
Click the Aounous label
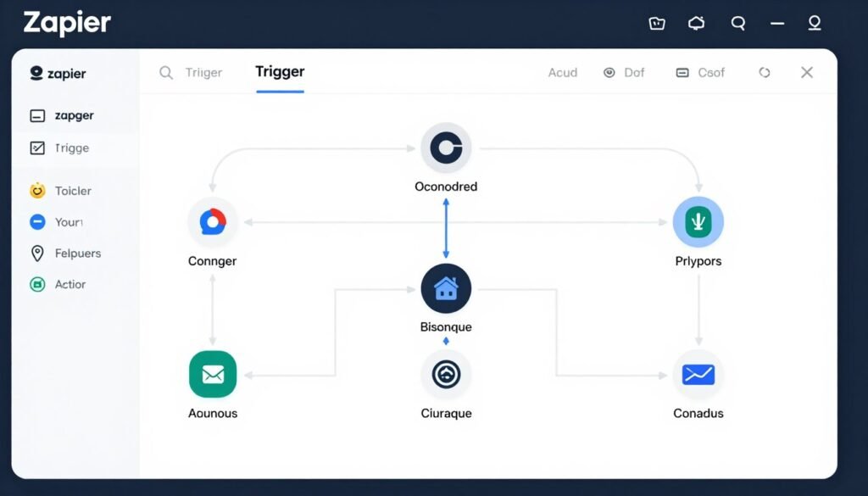point(213,414)
